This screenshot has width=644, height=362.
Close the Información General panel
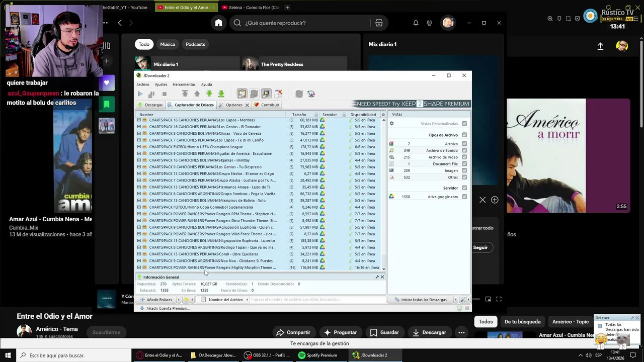click(382, 277)
